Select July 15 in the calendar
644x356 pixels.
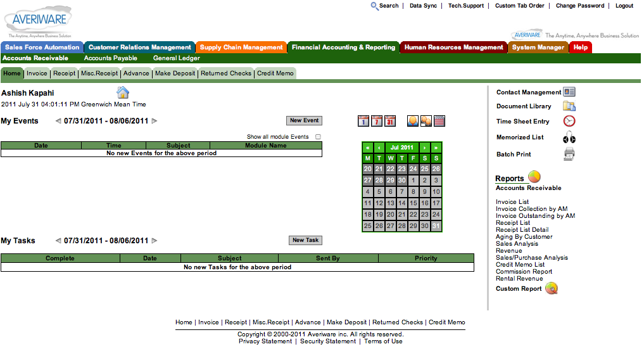coord(413,203)
